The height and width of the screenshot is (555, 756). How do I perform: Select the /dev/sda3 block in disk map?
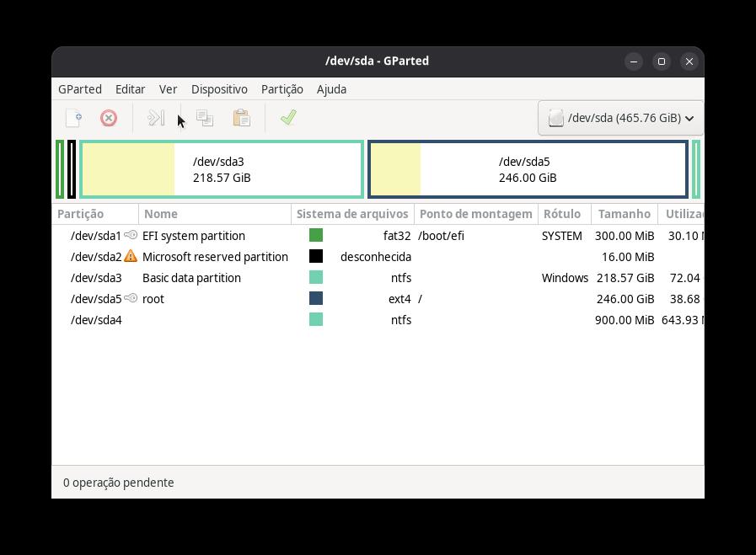[x=222, y=169]
